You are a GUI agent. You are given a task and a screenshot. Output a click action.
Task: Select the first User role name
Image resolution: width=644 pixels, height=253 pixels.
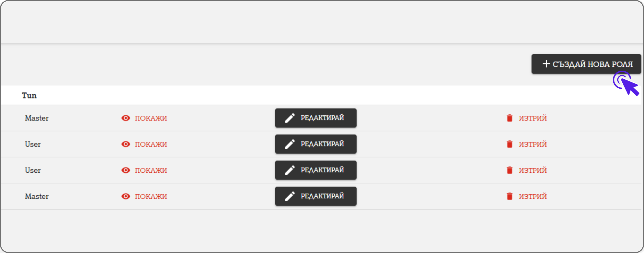point(33,144)
